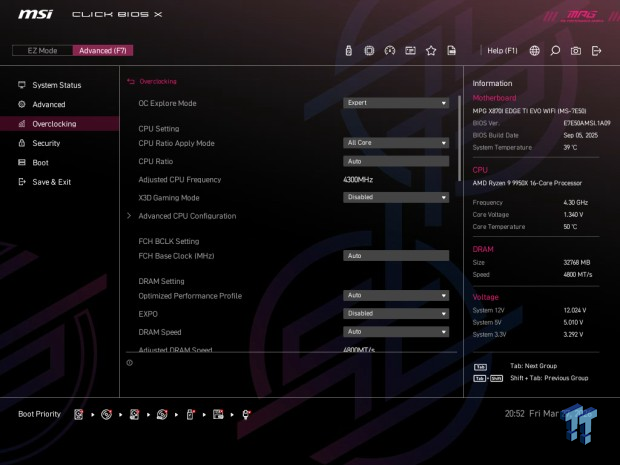
Task: Open Favorites star icon
Action: [x=431, y=51]
